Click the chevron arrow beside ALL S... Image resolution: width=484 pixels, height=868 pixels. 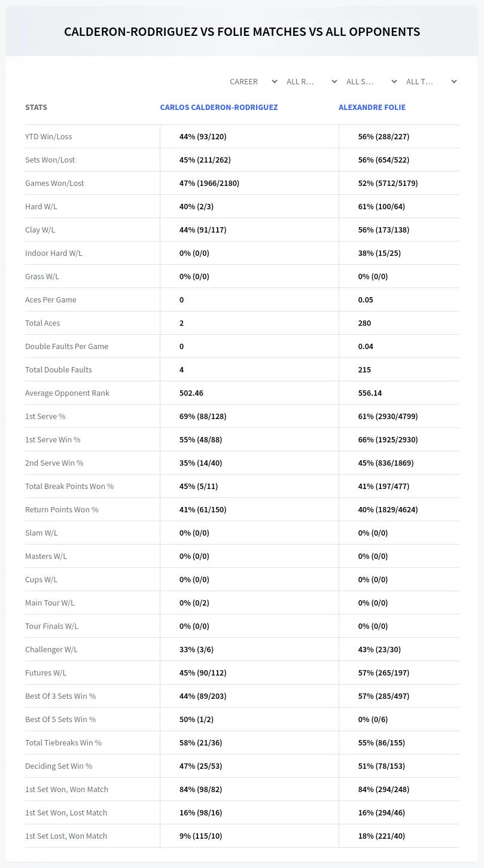pos(394,81)
